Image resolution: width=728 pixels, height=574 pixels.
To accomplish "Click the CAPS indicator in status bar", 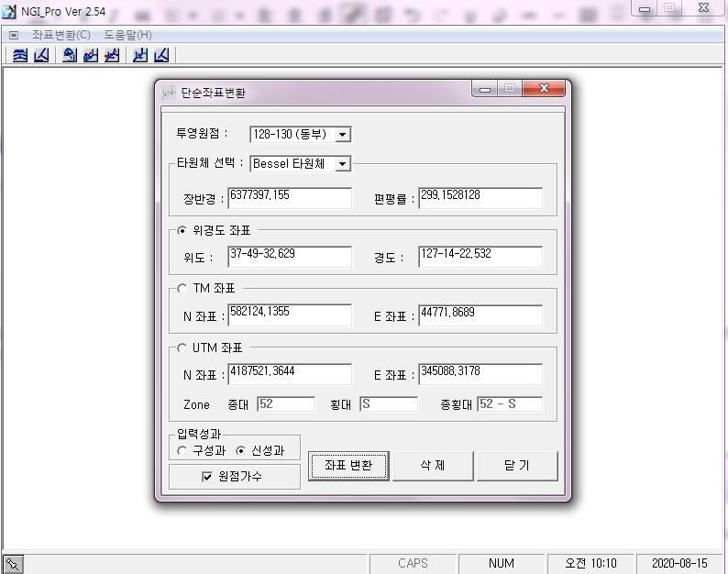I will coord(413,563).
